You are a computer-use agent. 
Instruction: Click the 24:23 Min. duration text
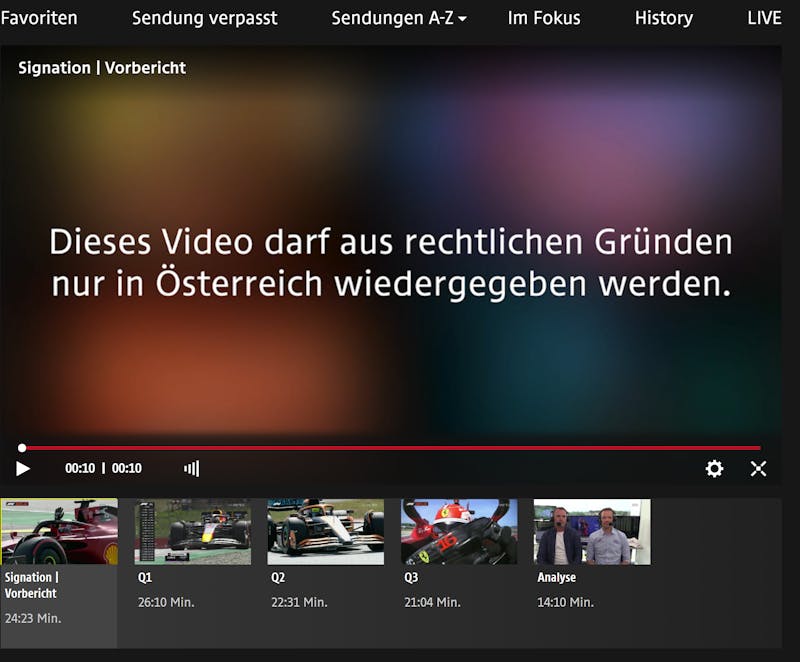(x=33, y=618)
